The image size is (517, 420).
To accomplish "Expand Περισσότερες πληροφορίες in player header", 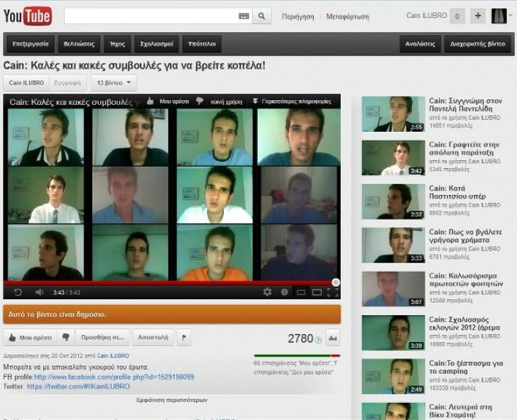I will 292,101.
